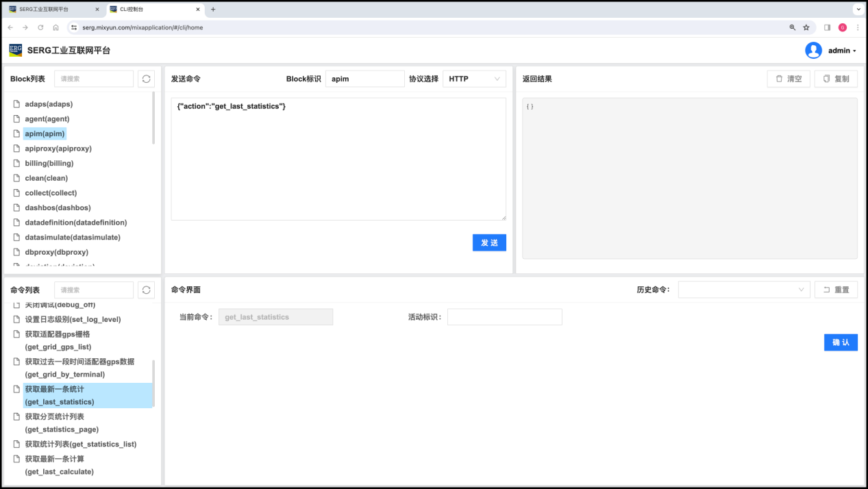Click the refresh icon beside 命令列表 search

click(x=146, y=290)
